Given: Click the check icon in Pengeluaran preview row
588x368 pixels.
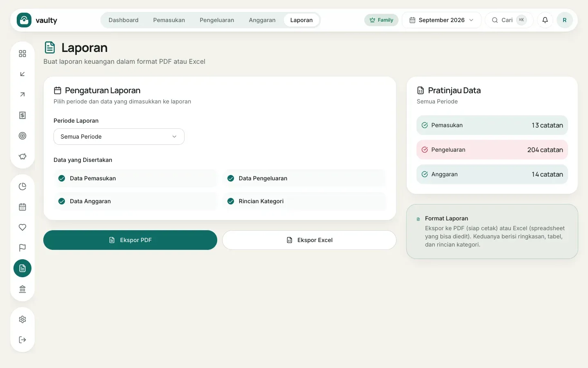Looking at the screenshot, I should click(x=425, y=150).
